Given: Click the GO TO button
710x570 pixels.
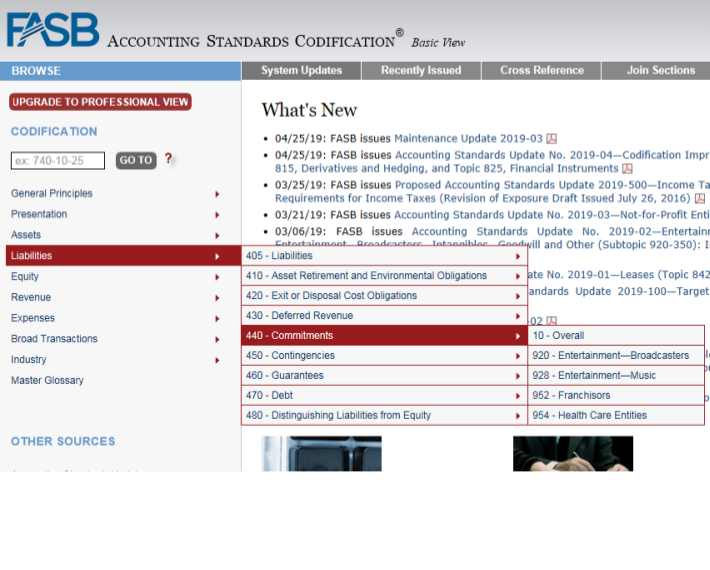Looking at the screenshot, I should point(136,160).
